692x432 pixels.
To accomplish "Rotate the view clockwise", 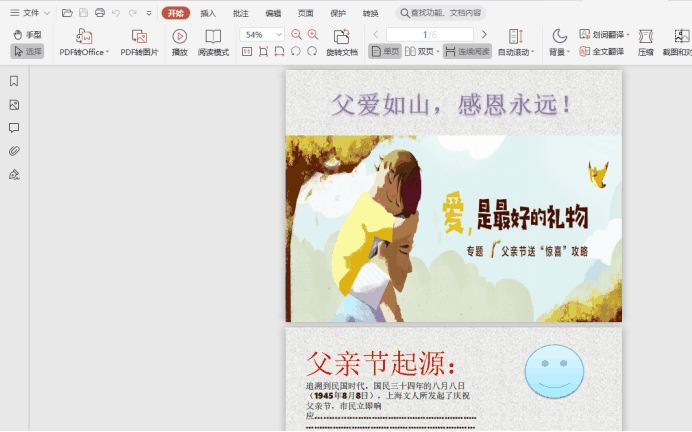I will (312, 52).
